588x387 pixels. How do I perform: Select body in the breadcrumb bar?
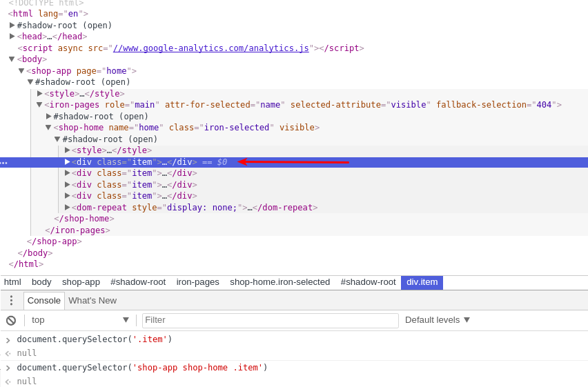pyautogui.click(x=41, y=282)
